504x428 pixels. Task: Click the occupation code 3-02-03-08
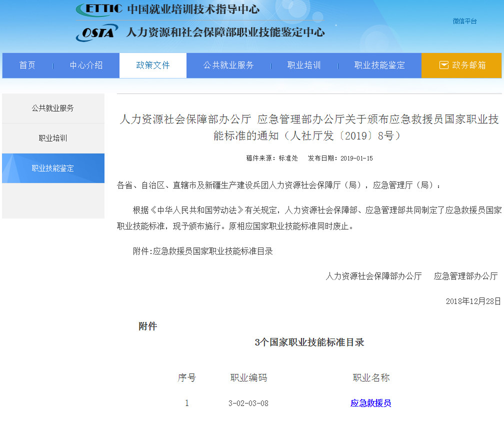[248, 403]
